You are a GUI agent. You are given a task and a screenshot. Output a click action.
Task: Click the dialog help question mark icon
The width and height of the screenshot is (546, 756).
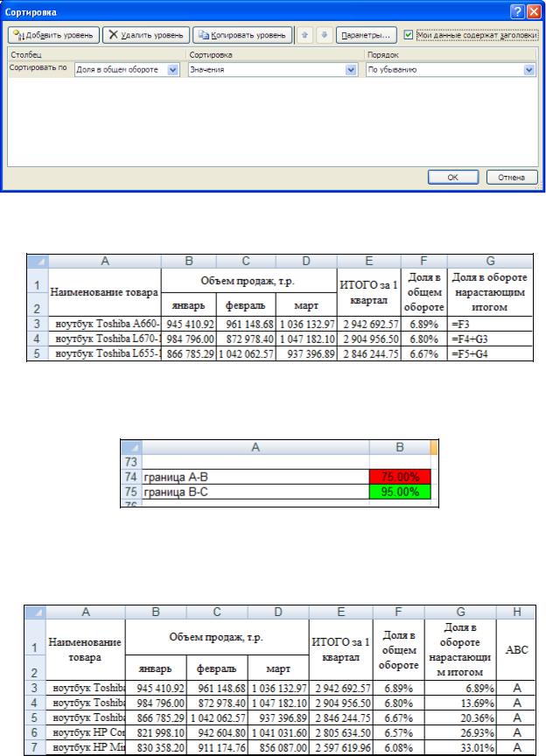pyautogui.click(x=517, y=11)
